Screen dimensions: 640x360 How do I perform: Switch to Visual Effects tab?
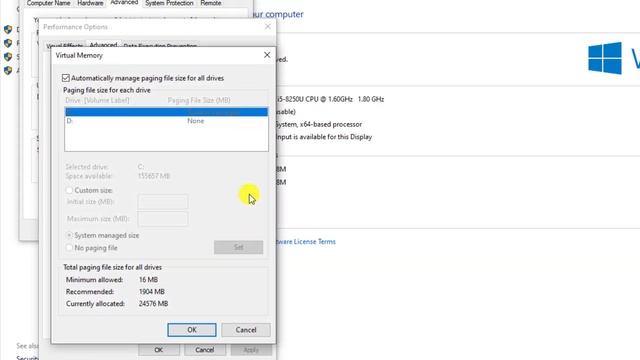[x=64, y=46]
